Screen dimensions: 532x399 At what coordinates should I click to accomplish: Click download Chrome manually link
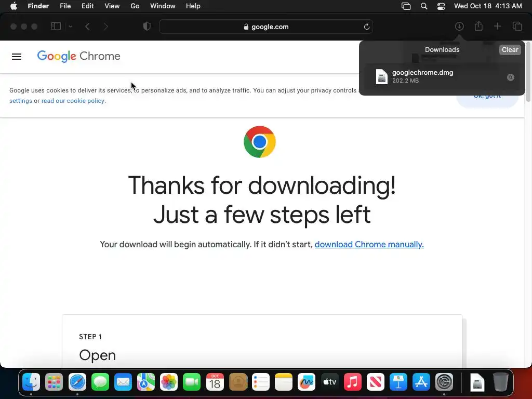[x=369, y=244]
